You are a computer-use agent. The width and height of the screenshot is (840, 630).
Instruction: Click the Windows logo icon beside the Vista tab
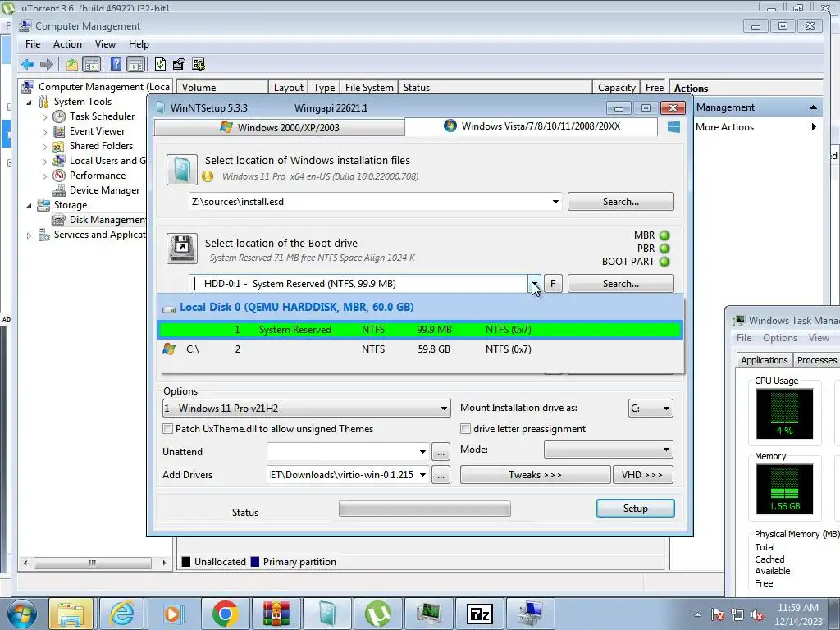(674, 126)
